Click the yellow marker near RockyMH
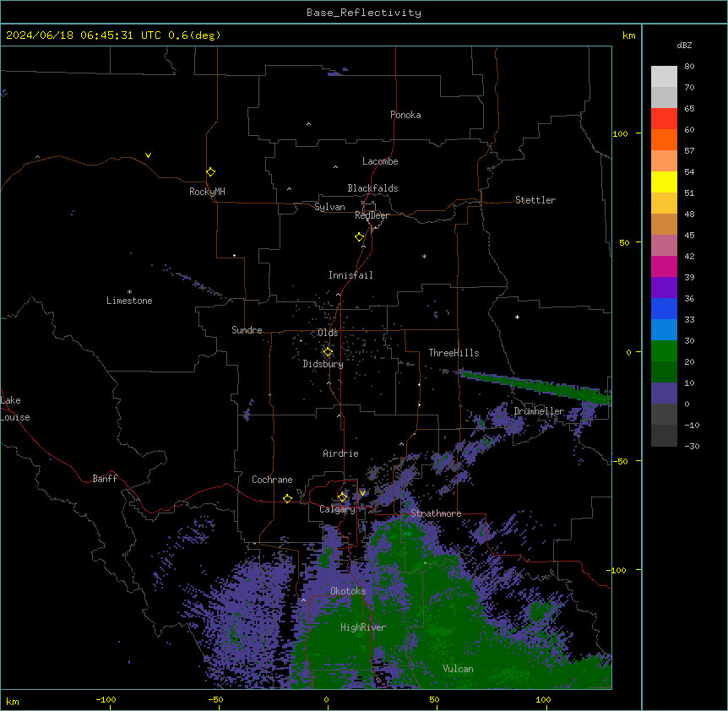The height and width of the screenshot is (711, 728). click(x=210, y=172)
